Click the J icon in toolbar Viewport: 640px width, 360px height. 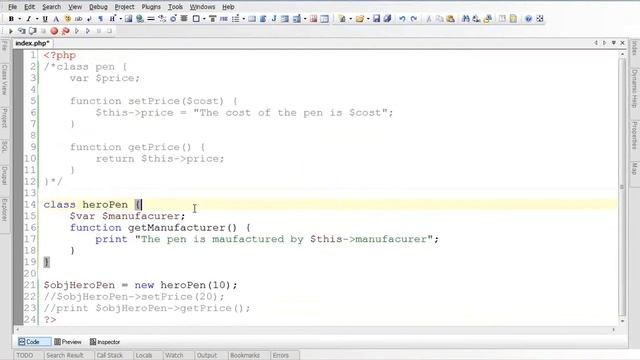[274, 19]
